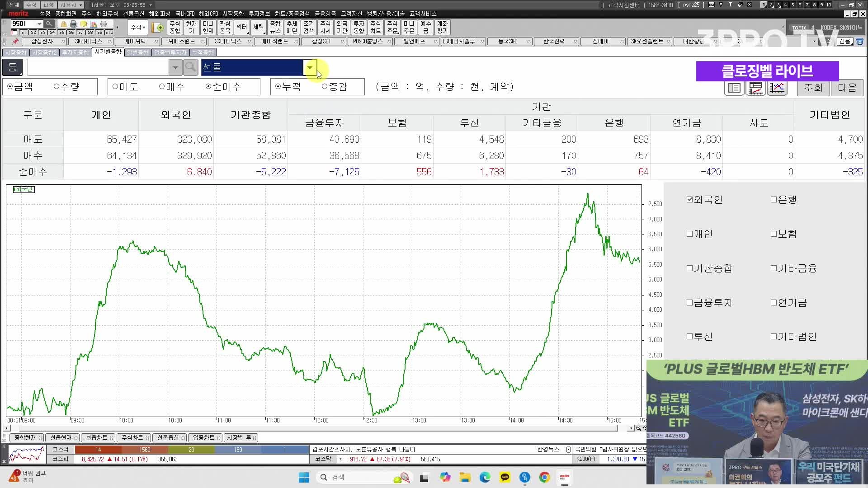Image resolution: width=868 pixels, height=488 pixels.
Task: Open the 선물옵션 menu
Action: pyautogui.click(x=134, y=14)
